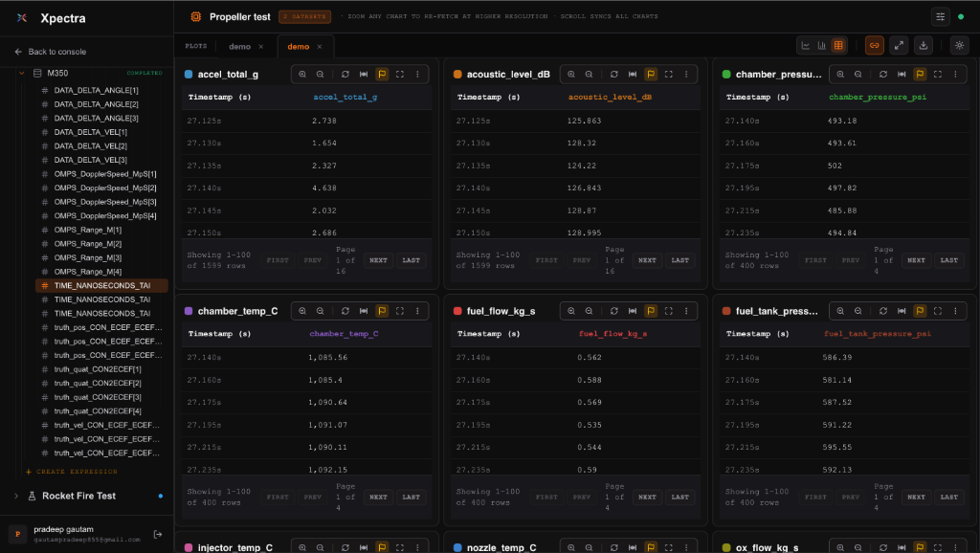
Task: Select OMPS_Range_M[4] channel
Action: [87, 272]
